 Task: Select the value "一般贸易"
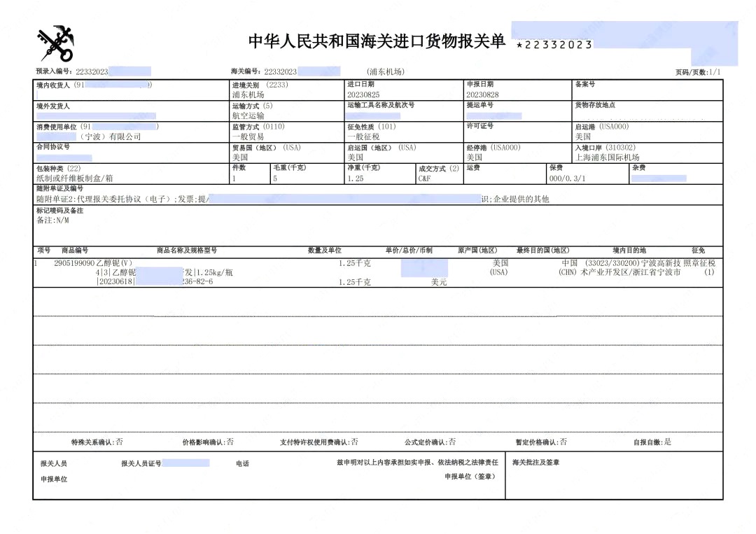pos(248,136)
